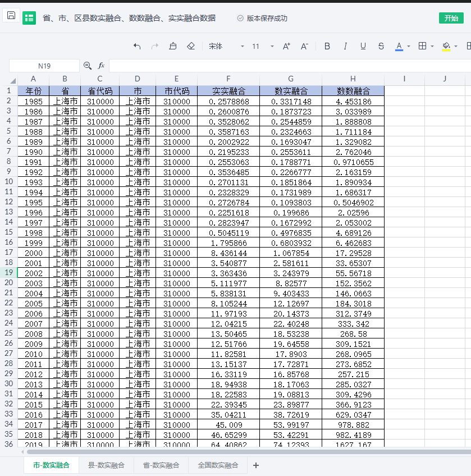
Task: Click the 数实融合 header cell
Action: [291, 91]
